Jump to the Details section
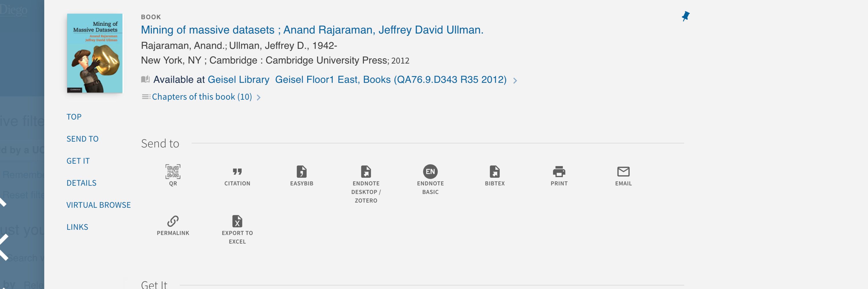 (x=81, y=183)
